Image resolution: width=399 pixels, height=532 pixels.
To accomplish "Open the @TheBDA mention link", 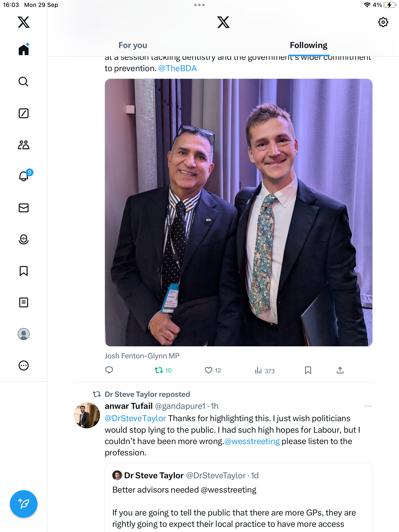I will [177, 68].
